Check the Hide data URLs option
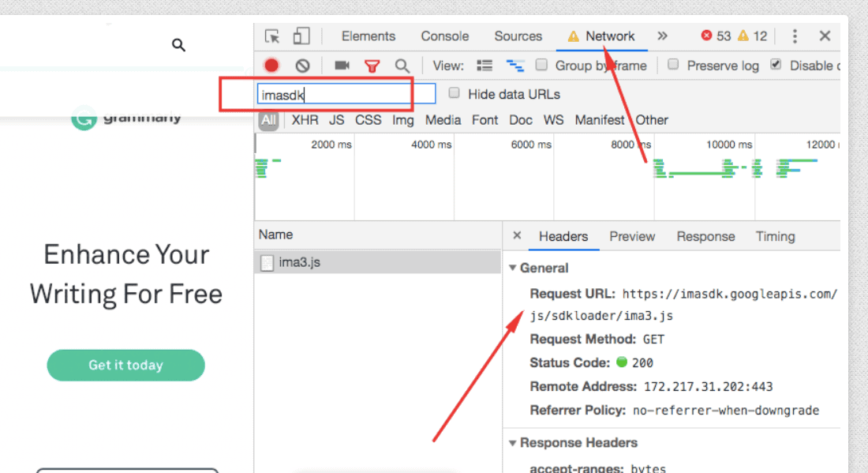Image resolution: width=868 pixels, height=473 pixels. (454, 93)
